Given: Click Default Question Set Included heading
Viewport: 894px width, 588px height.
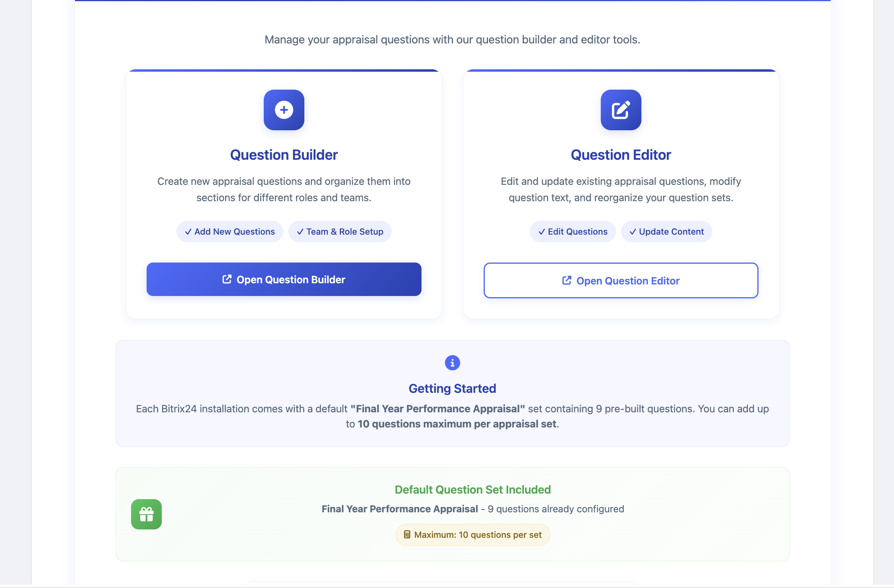Looking at the screenshot, I should 472,490.
